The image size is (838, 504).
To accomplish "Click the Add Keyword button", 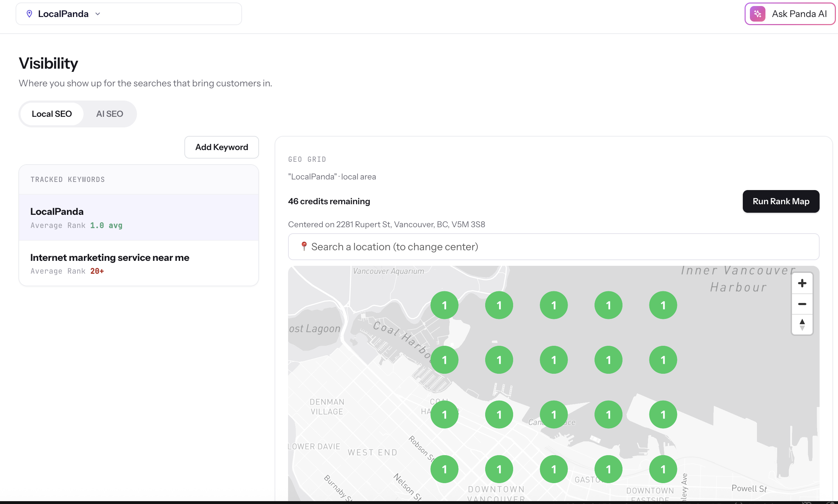I will coord(222,147).
